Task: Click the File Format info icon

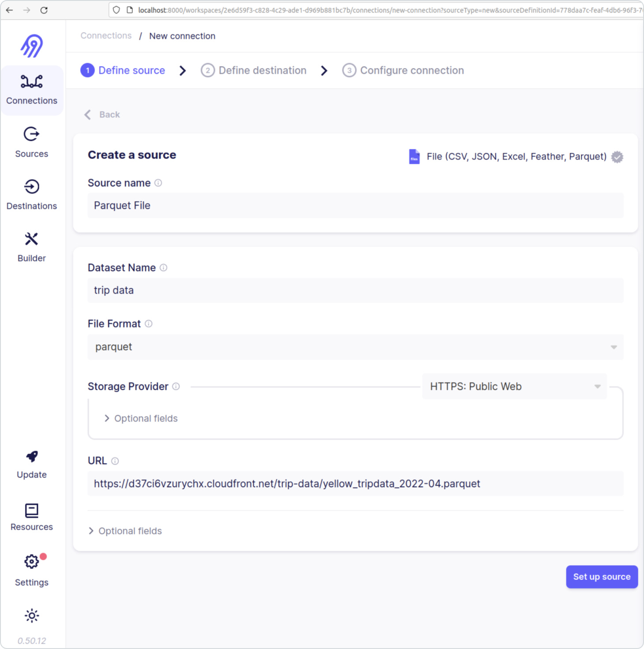Action: [149, 324]
